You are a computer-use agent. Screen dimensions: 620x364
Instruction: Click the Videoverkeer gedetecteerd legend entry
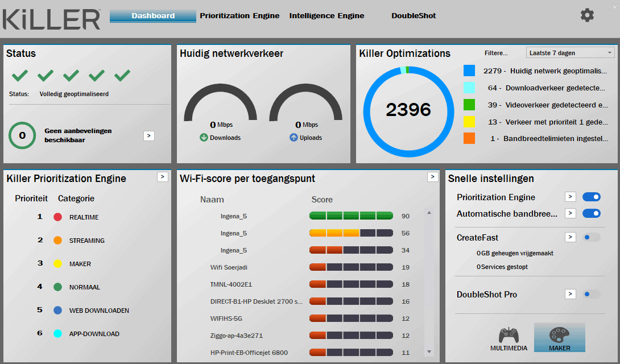(548, 105)
